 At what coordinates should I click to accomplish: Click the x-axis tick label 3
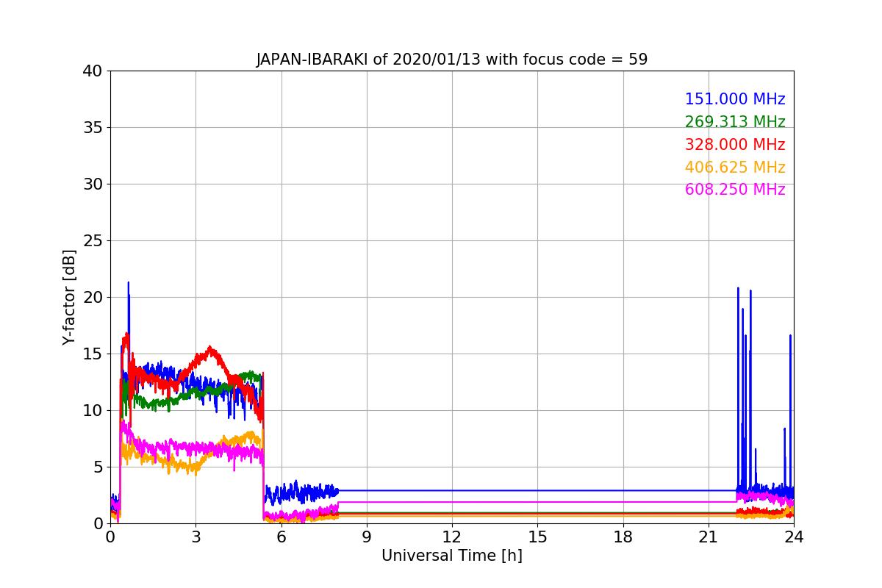(196, 537)
